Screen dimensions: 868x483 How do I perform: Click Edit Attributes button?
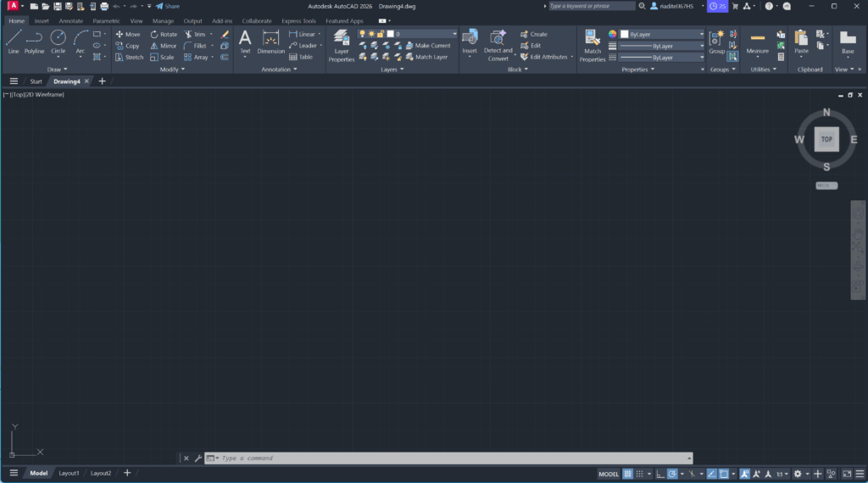point(544,57)
